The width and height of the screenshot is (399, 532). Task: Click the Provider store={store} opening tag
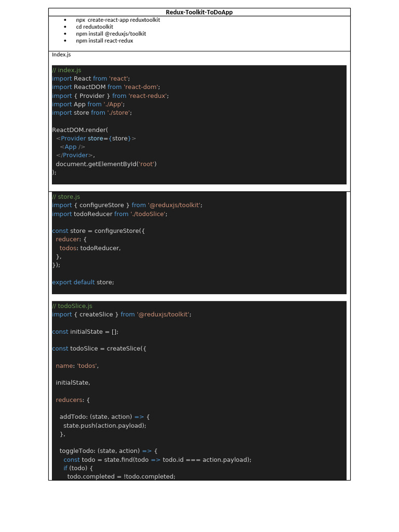(96, 138)
